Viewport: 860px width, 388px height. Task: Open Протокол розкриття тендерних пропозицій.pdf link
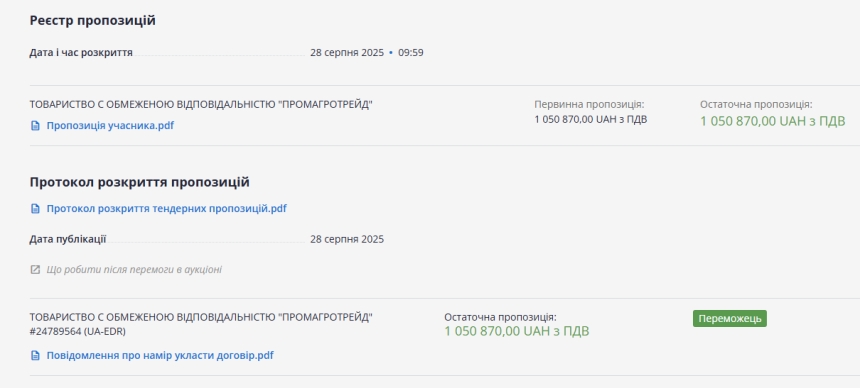point(167,209)
